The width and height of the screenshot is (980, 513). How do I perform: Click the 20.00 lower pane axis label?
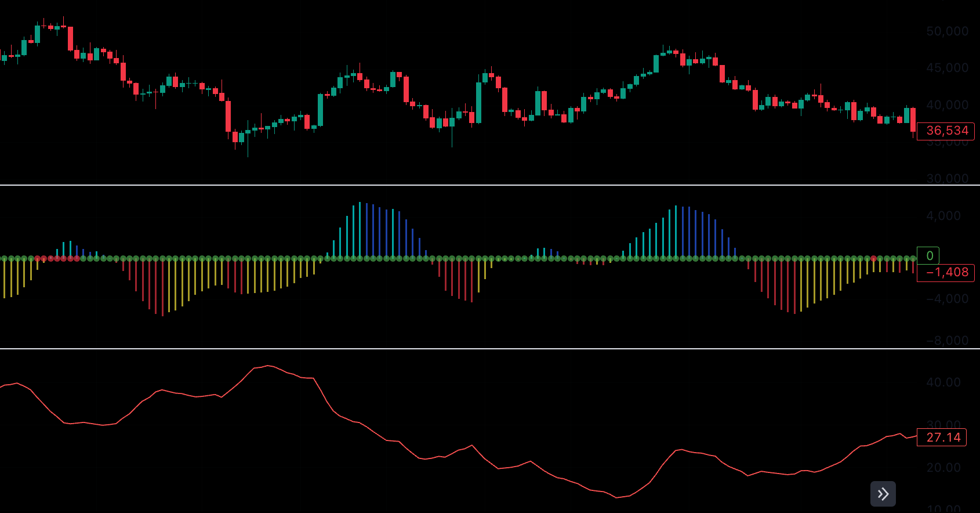tap(943, 468)
